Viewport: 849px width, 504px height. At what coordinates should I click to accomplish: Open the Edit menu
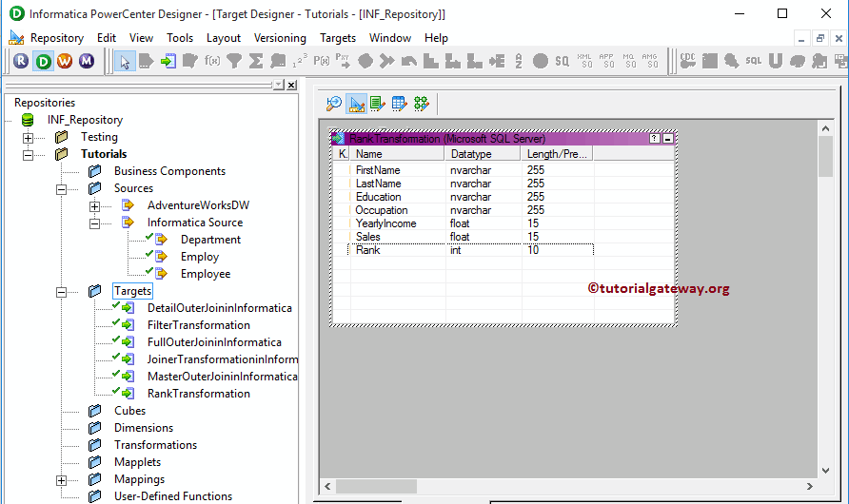click(x=107, y=38)
